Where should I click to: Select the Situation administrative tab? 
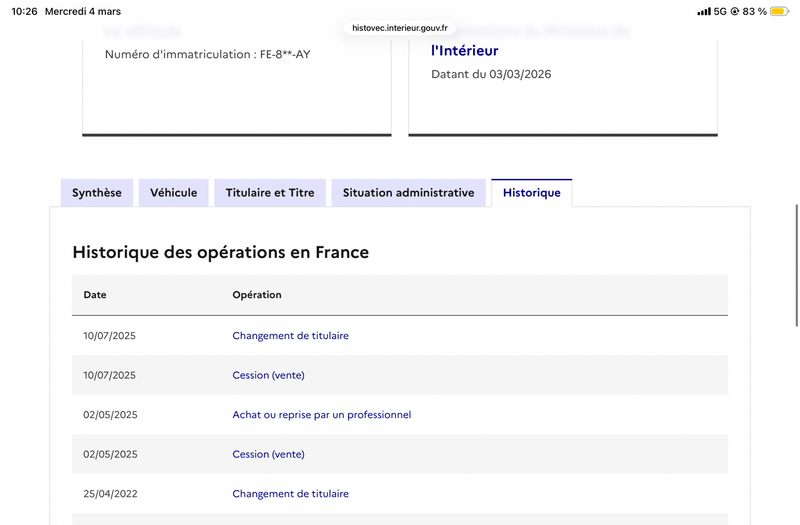coord(409,193)
